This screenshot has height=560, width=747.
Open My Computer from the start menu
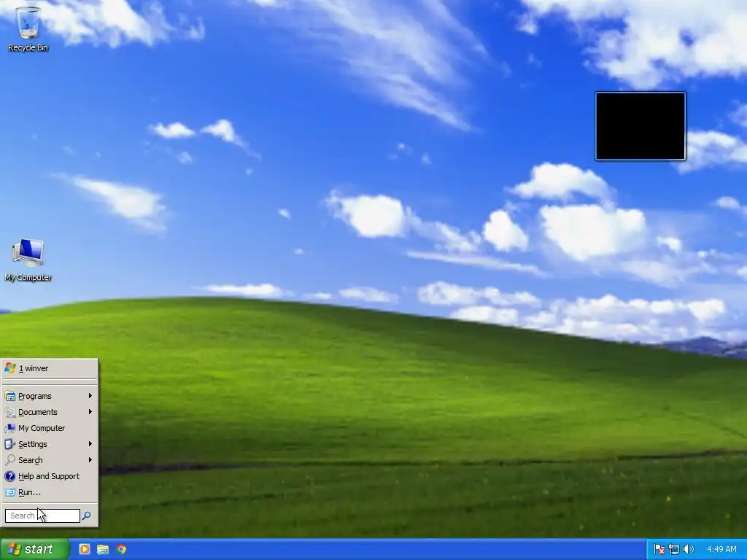tap(50, 428)
